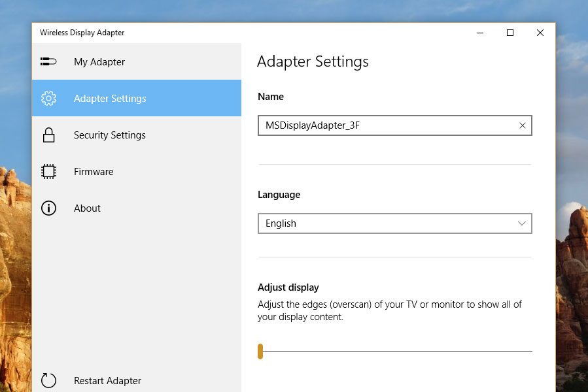Screen dimensions: 588x392
Task: Click the Language label
Action: click(279, 195)
